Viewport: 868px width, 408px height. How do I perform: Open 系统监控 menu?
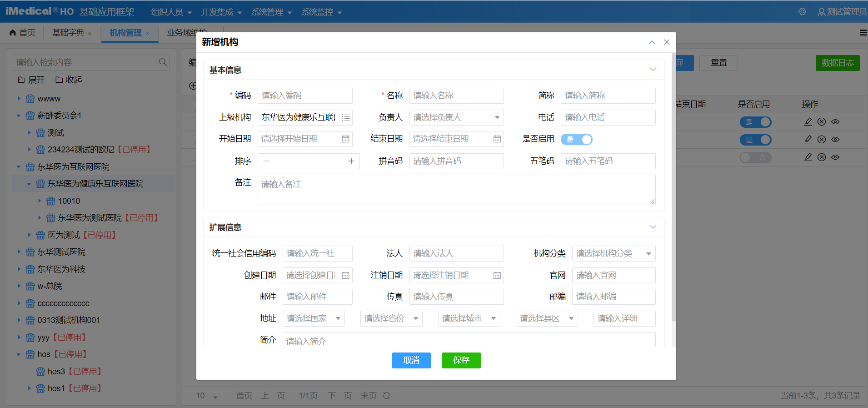coord(321,12)
